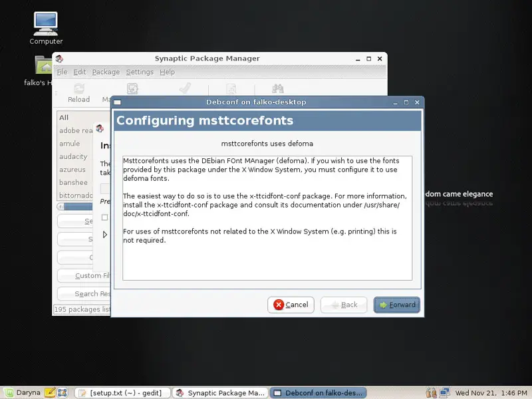Click the Custom Filters button in Synaptic
The width and height of the screenshot is (532, 399).
pyautogui.click(x=84, y=275)
